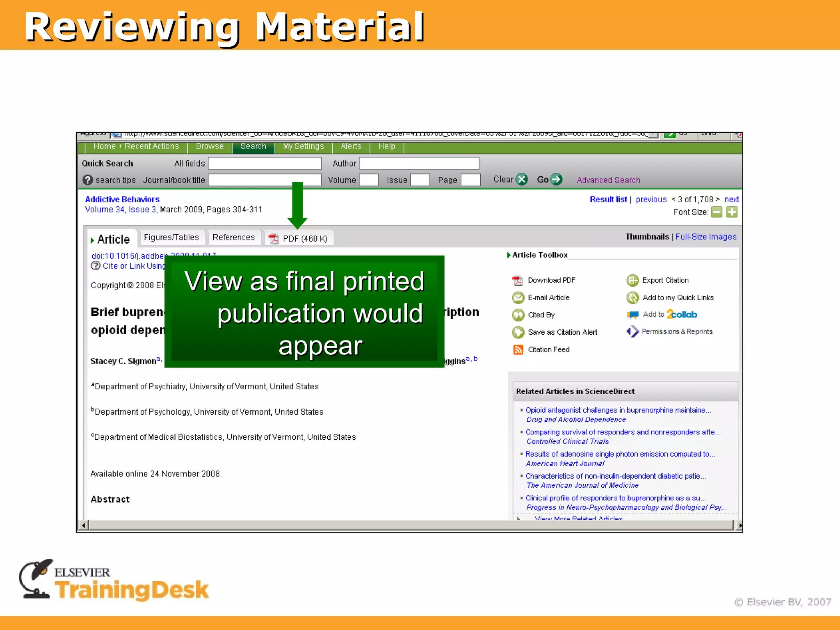840x630 pixels.
Task: Open Results of adenosine single photon article
Action: coord(620,454)
